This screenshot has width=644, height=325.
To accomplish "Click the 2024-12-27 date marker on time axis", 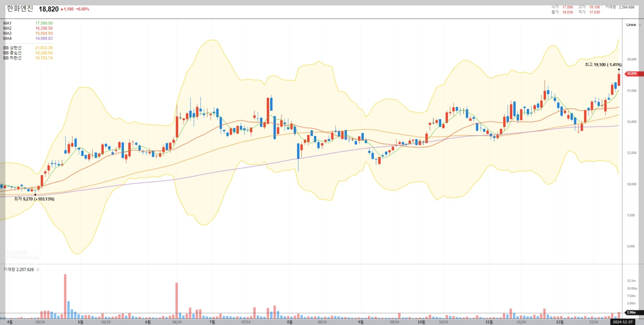I will 622,322.
